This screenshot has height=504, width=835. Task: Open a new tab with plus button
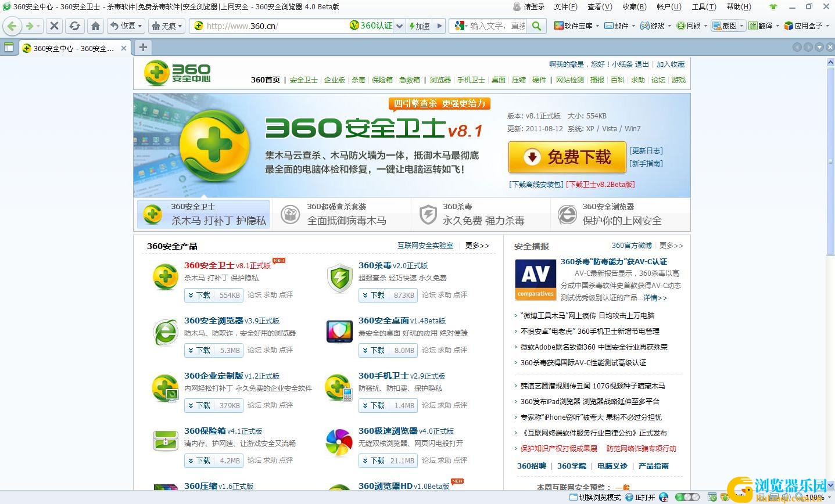coord(143,48)
